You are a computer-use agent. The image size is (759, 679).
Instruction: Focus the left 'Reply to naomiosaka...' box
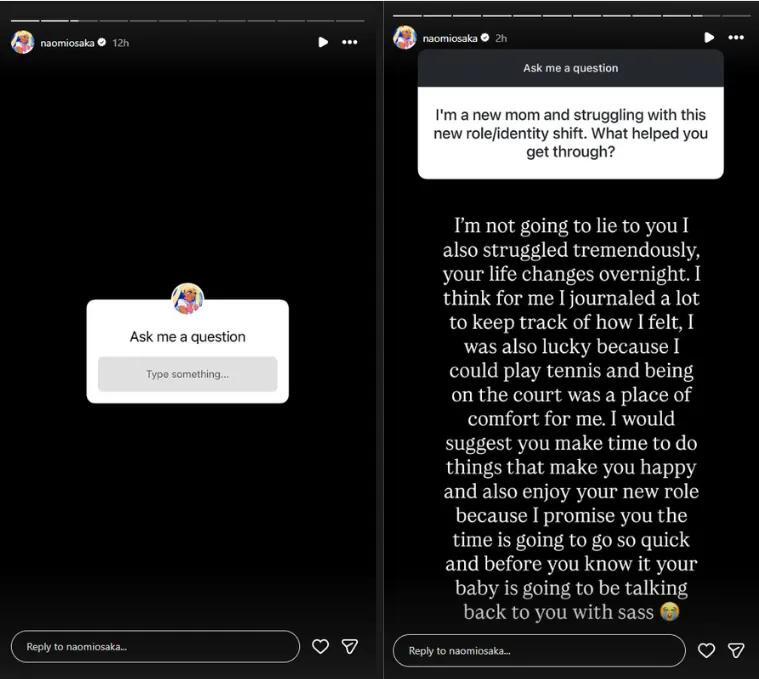(x=155, y=647)
